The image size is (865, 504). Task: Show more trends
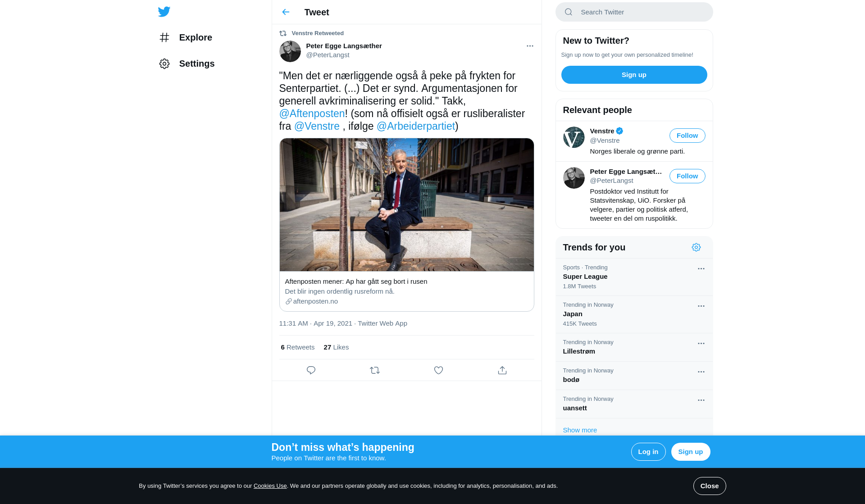pyautogui.click(x=580, y=430)
